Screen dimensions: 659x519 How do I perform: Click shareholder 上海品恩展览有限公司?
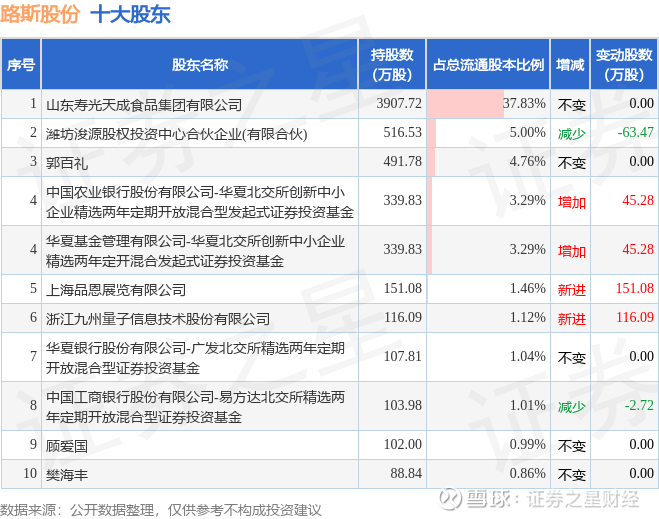(x=116, y=290)
